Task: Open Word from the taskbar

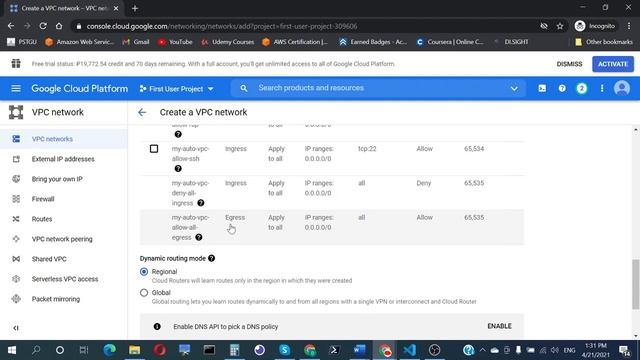Action: (x=359, y=350)
